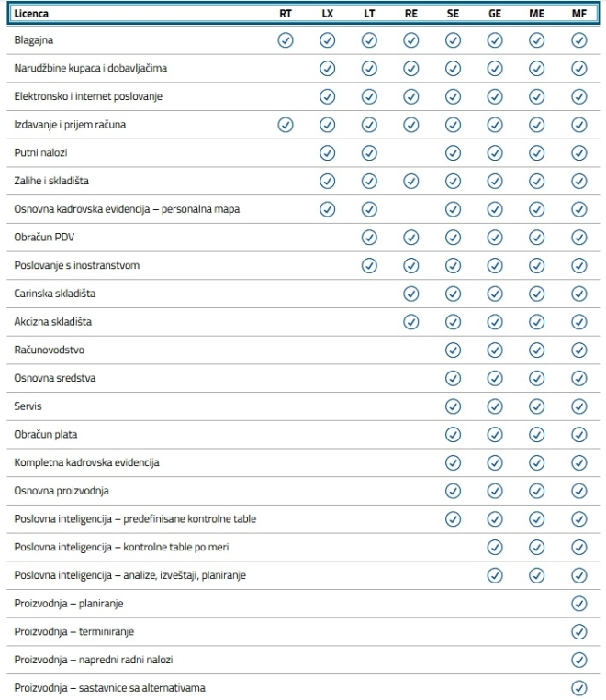Click SE checkmark for Računovodstvo row

pos(453,350)
